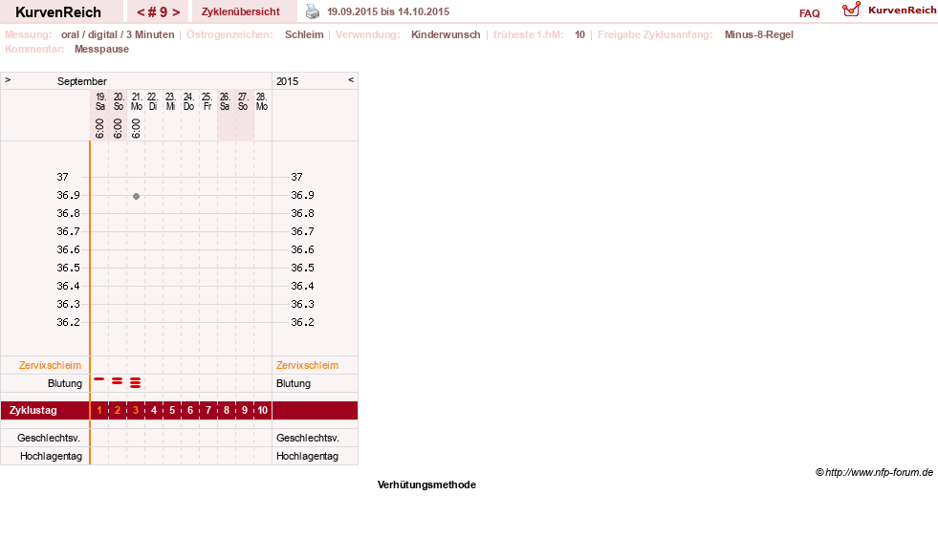Select cycle day 5 in Zyklustag row
Viewport: 938px width, 560px height.
click(x=172, y=410)
